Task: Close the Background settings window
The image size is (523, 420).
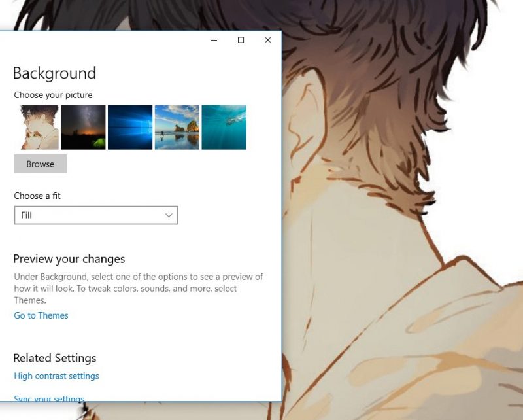Action: tap(267, 41)
